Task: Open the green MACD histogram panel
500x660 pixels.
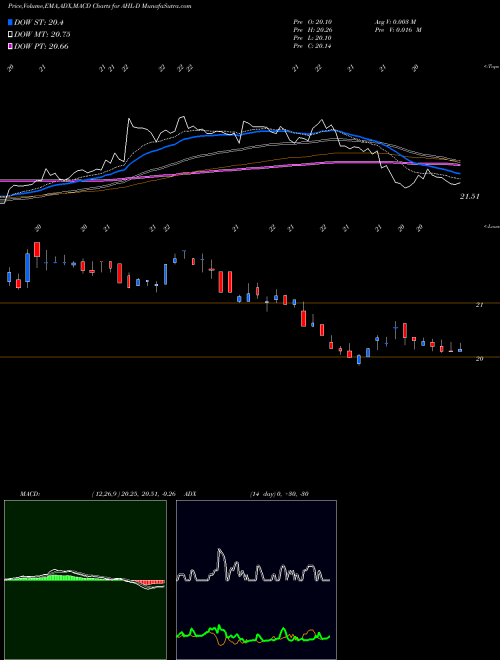Action: [x=85, y=580]
